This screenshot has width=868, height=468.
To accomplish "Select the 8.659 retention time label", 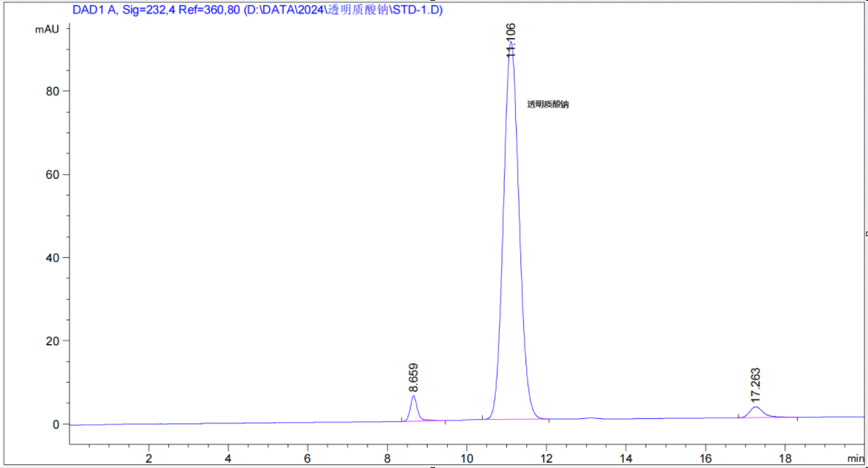I will [413, 377].
